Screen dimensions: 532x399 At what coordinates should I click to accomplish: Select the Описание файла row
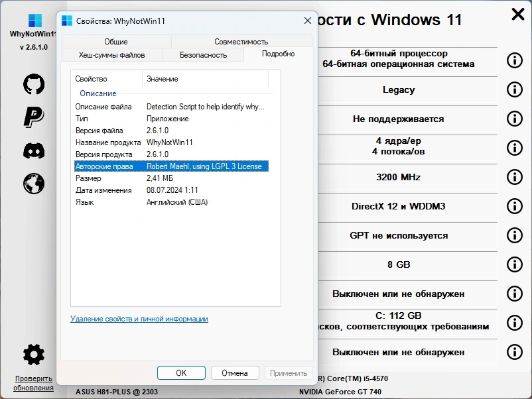(x=171, y=107)
